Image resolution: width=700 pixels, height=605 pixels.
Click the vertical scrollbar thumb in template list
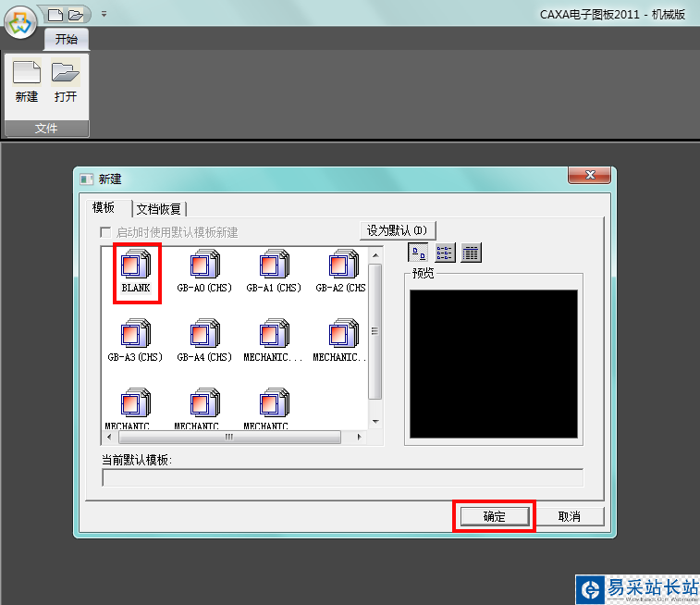coord(375,331)
